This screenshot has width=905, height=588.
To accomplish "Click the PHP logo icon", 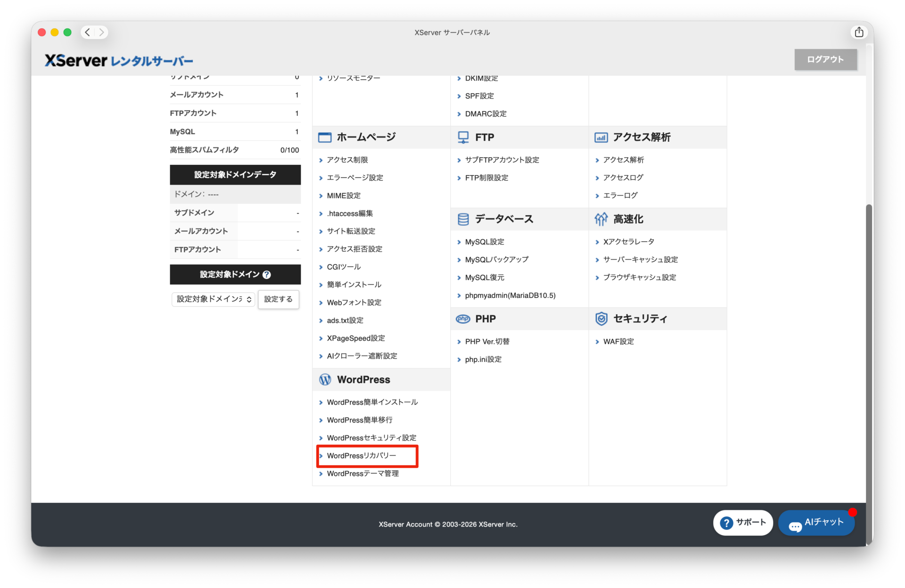I will point(463,319).
